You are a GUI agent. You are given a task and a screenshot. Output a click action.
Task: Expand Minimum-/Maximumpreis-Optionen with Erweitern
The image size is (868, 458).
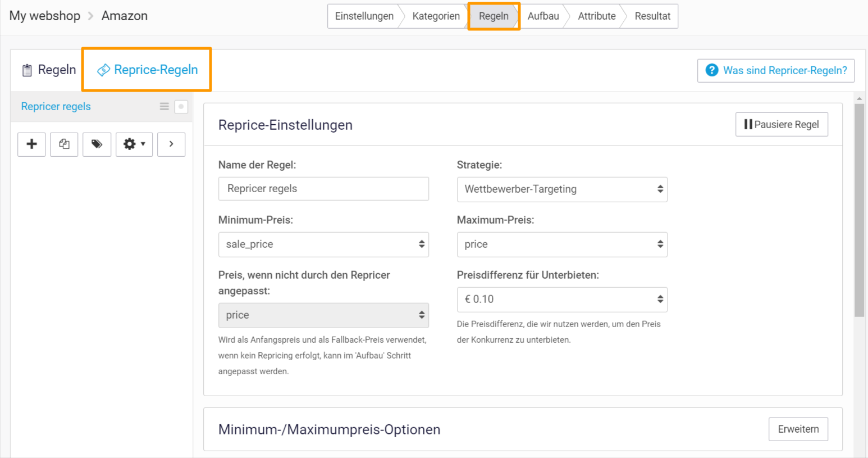798,429
